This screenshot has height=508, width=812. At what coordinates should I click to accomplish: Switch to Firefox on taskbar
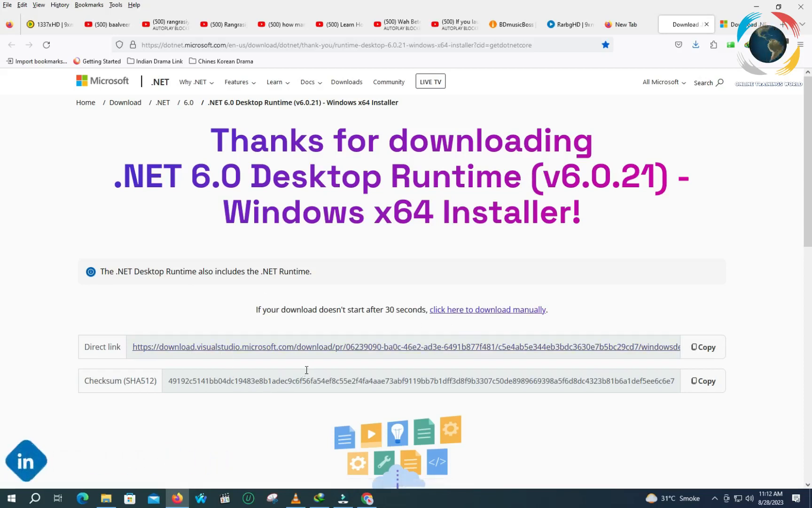(177, 498)
